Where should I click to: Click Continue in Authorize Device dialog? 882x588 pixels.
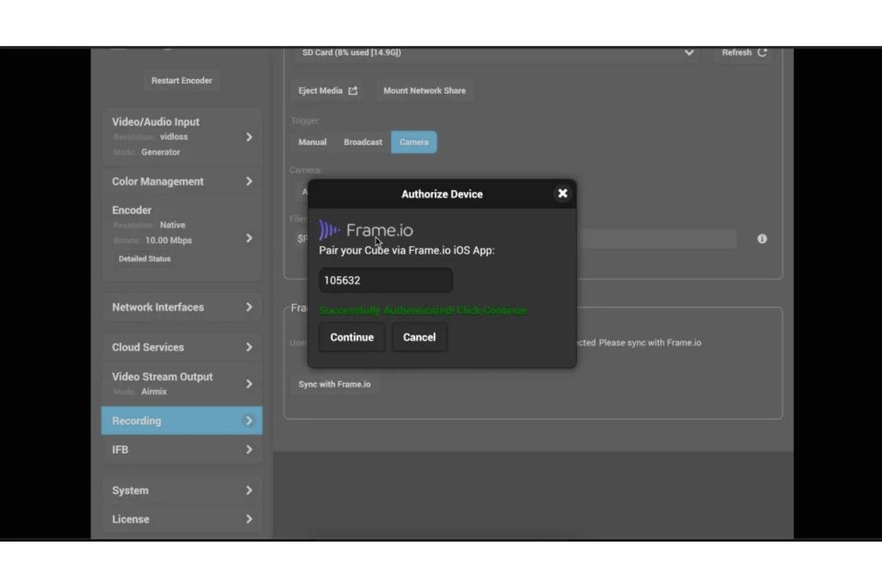coord(352,337)
